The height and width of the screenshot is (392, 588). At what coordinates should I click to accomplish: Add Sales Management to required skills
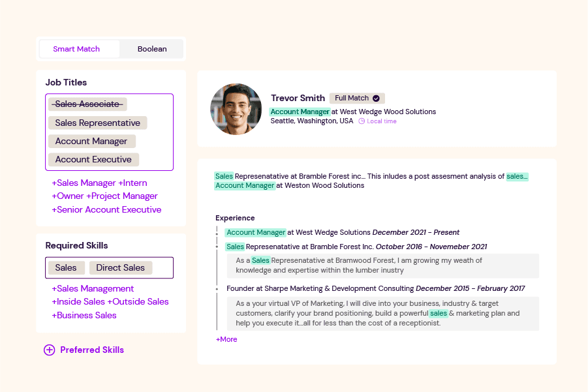(x=92, y=288)
